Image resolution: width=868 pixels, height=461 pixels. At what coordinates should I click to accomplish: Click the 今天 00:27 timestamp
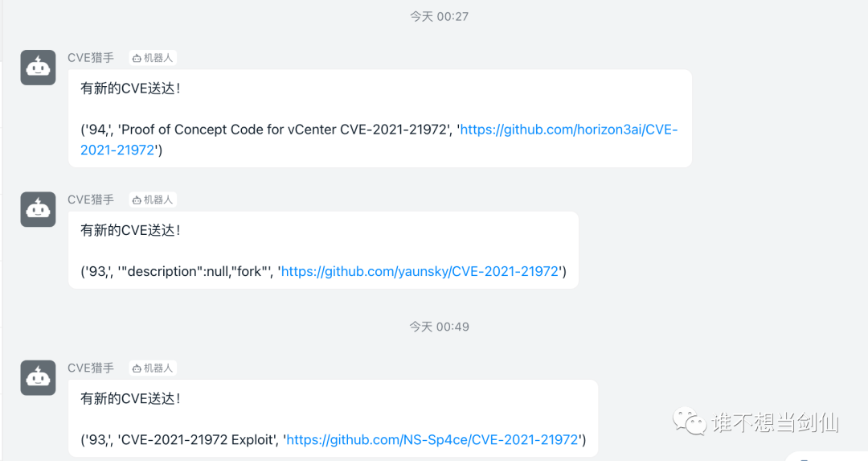click(x=439, y=16)
